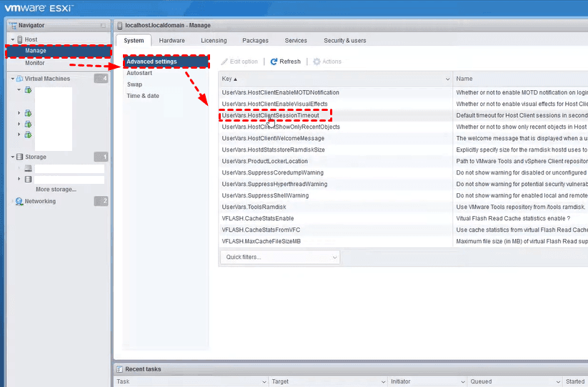Open the Target column dropdown
Screen dimensions: 588x387
coord(383,382)
